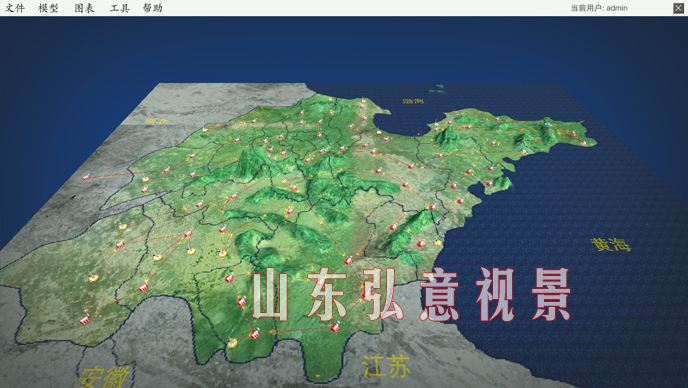Viewport: 688px width, 388px height.
Task: Select the southernmost yellow station marker
Action: click(x=232, y=342)
